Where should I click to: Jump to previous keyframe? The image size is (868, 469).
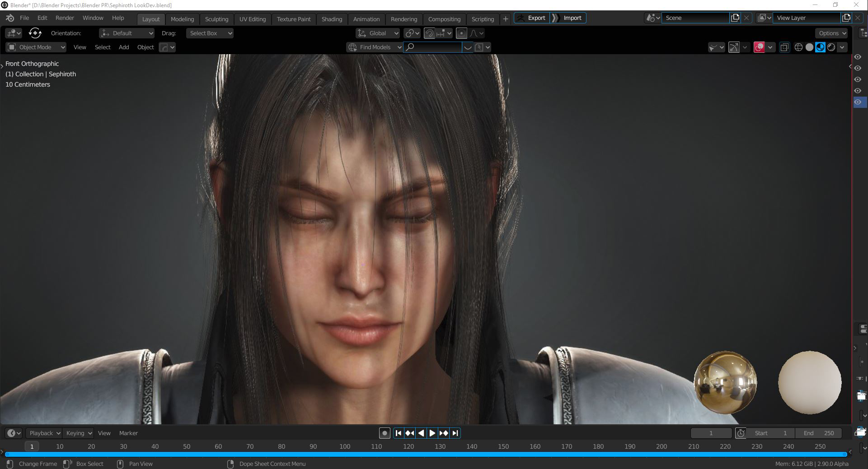pos(410,433)
